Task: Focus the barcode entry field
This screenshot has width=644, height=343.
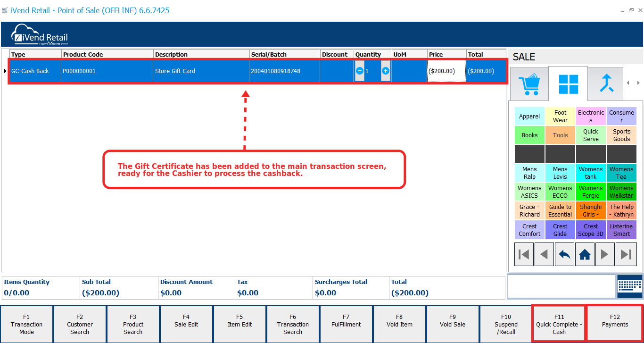Action: [x=561, y=286]
